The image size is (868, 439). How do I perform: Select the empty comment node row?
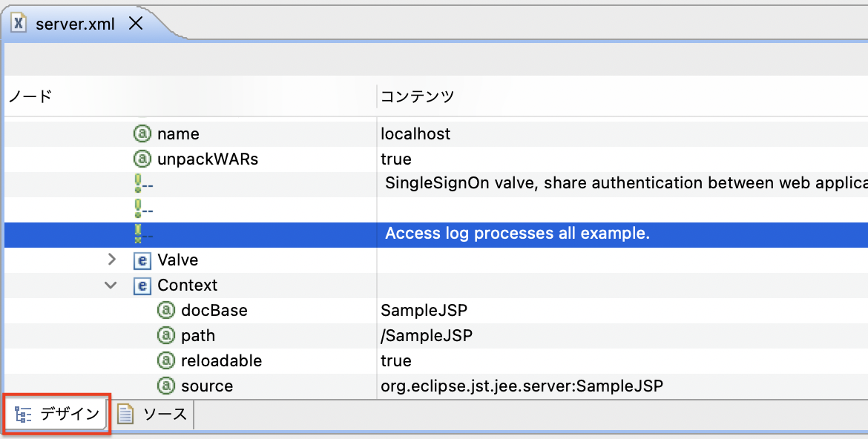tap(436, 209)
